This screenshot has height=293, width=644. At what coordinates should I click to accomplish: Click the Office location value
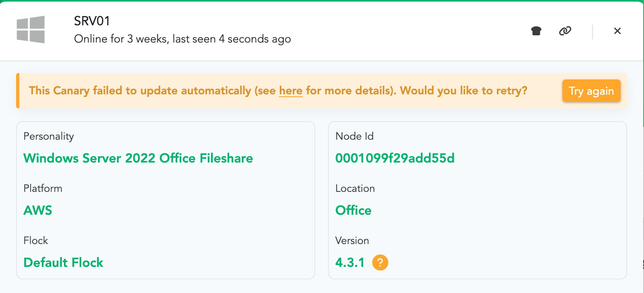(353, 210)
